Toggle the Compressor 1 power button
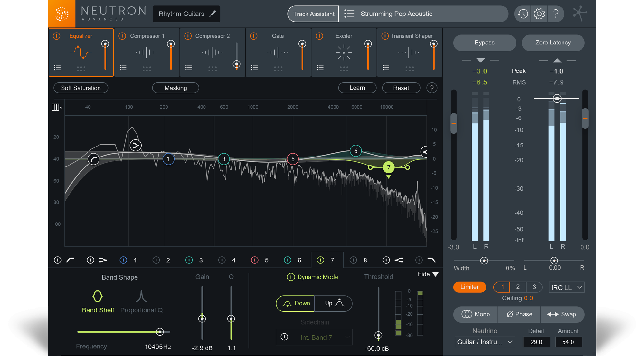 [x=122, y=36]
